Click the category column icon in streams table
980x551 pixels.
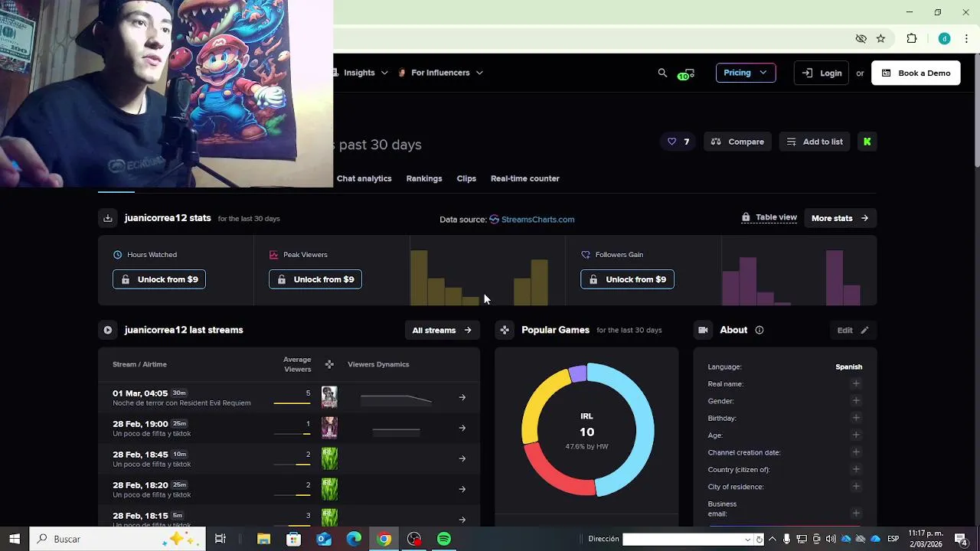tap(329, 364)
